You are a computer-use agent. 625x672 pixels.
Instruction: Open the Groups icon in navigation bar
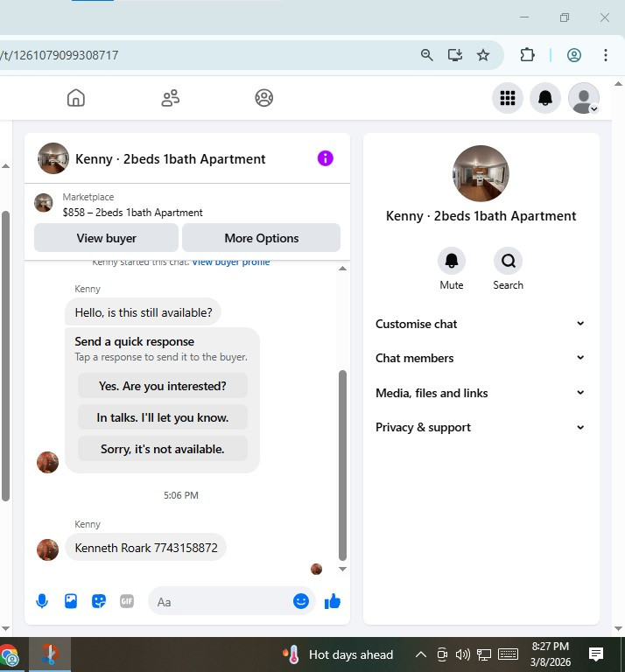tap(264, 98)
